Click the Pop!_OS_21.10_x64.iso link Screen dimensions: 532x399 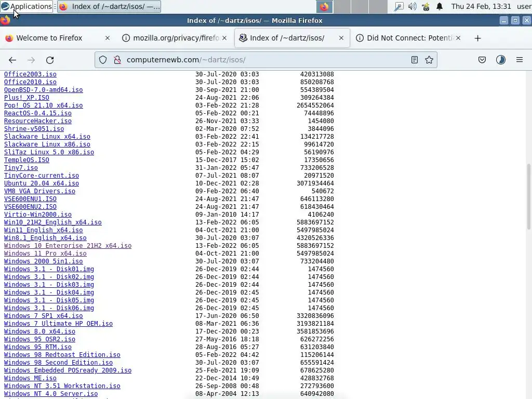pos(44,105)
